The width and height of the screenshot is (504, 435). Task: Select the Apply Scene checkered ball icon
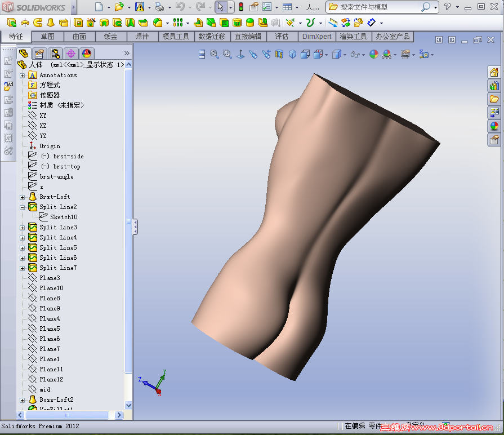(x=387, y=54)
